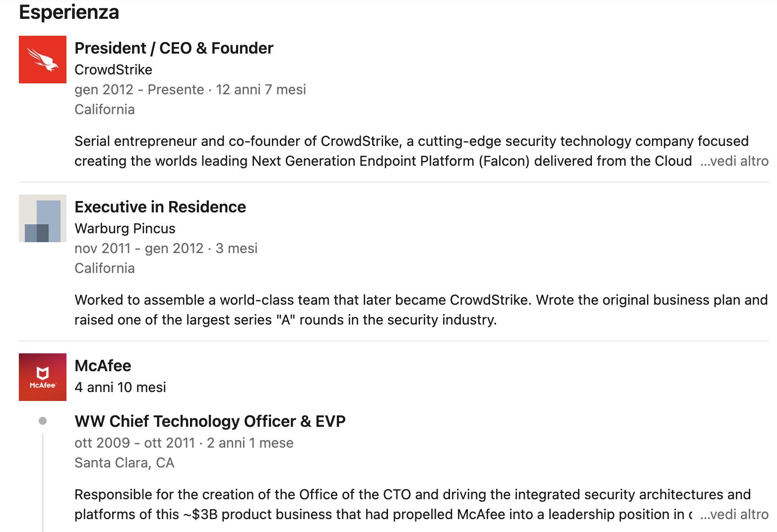The width and height of the screenshot is (777, 532).
Task: Select WW Chief Technology Officer & EVP title
Action: 210,421
